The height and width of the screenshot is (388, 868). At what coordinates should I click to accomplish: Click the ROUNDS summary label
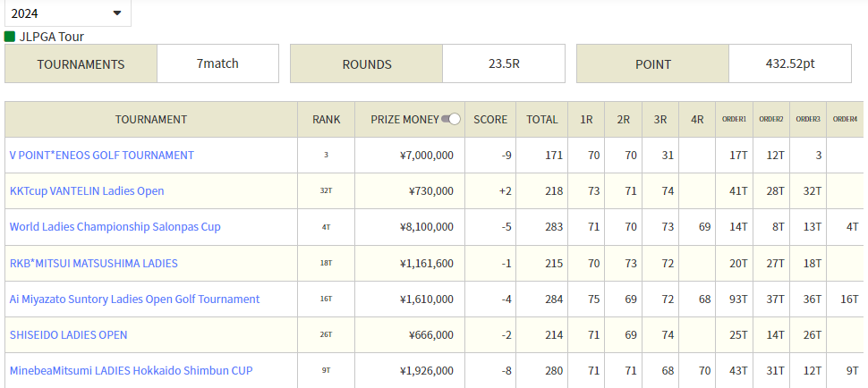click(x=367, y=64)
